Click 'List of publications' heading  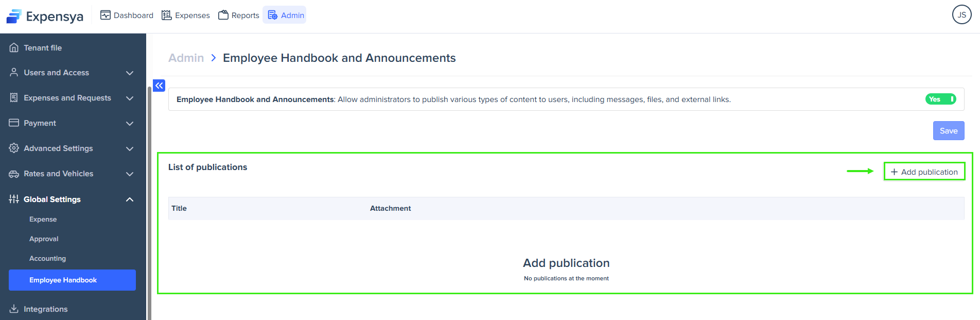click(207, 167)
